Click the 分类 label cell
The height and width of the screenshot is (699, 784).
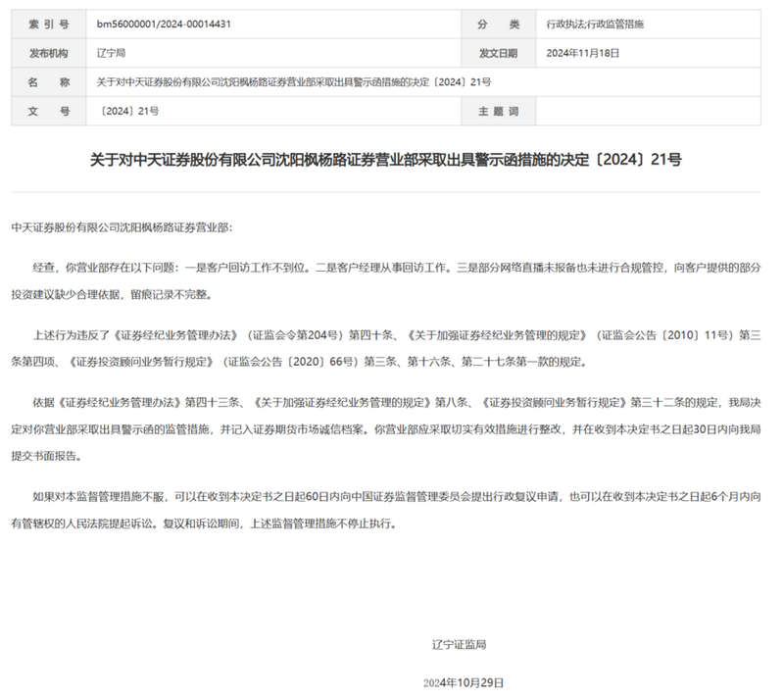pyautogui.click(x=498, y=24)
